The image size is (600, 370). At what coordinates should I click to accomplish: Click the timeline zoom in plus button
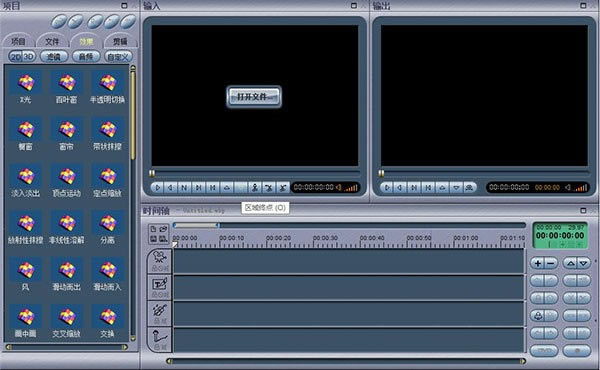click(538, 263)
